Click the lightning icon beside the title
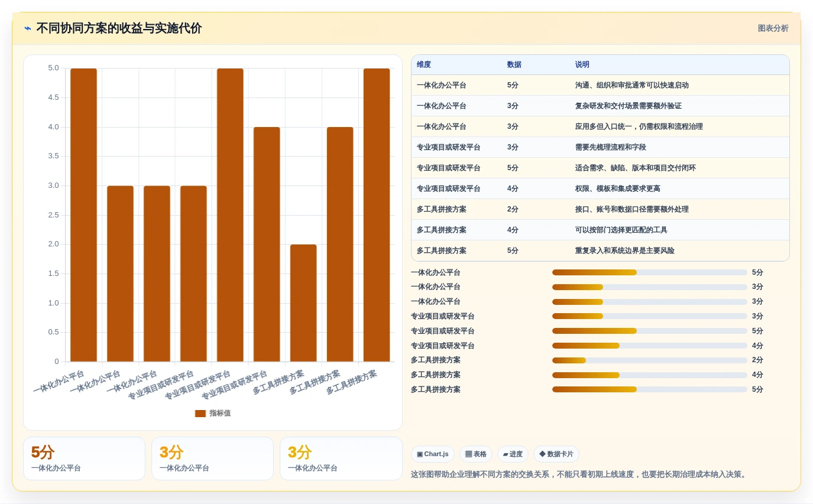Viewport: 813px width, 504px height. (28, 28)
